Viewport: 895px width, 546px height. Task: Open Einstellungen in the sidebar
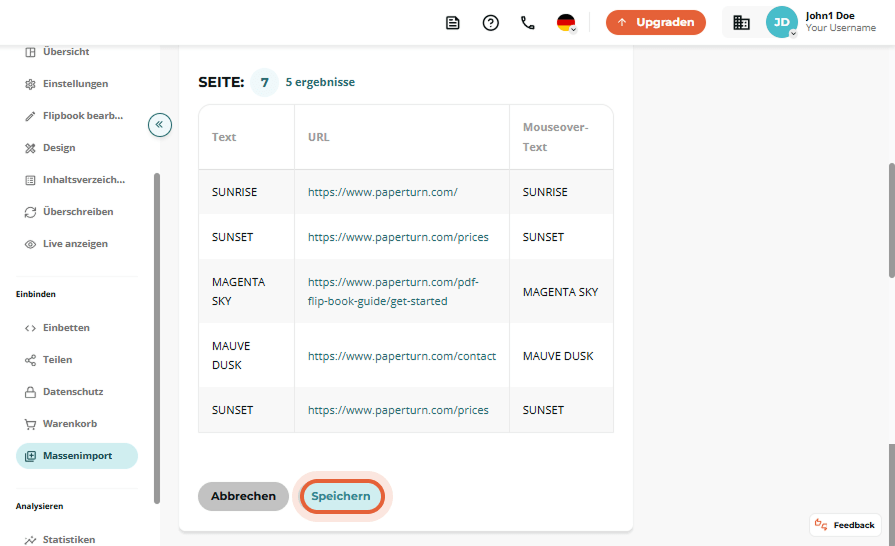click(x=76, y=84)
